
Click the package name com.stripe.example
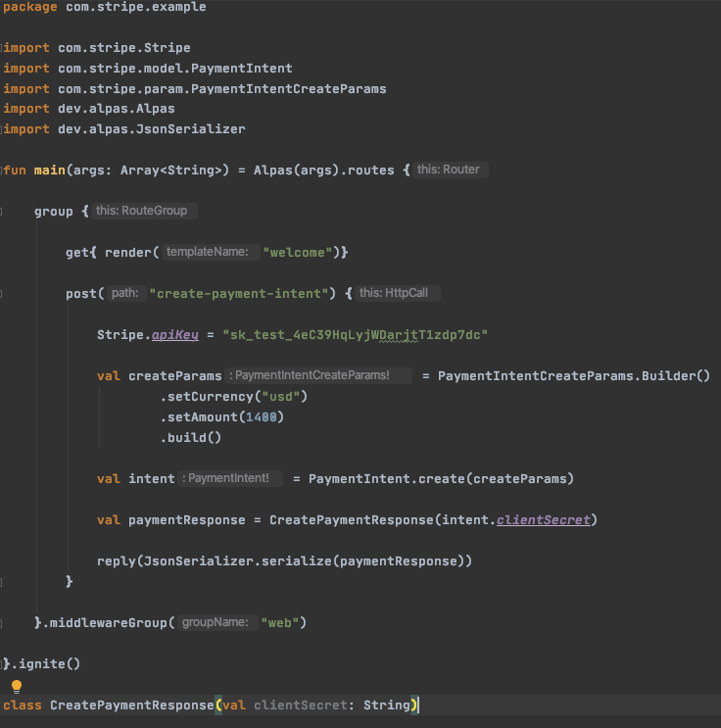coord(136,7)
